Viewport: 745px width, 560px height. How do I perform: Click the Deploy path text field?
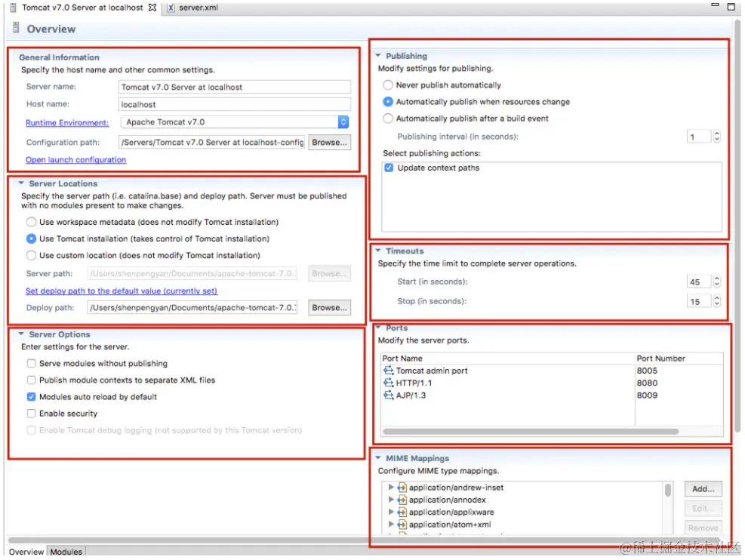[x=192, y=307]
